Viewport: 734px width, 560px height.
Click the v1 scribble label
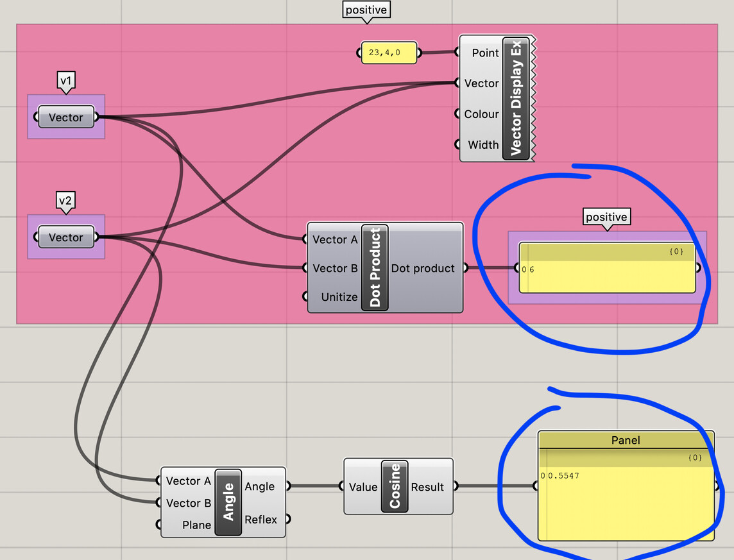65,80
